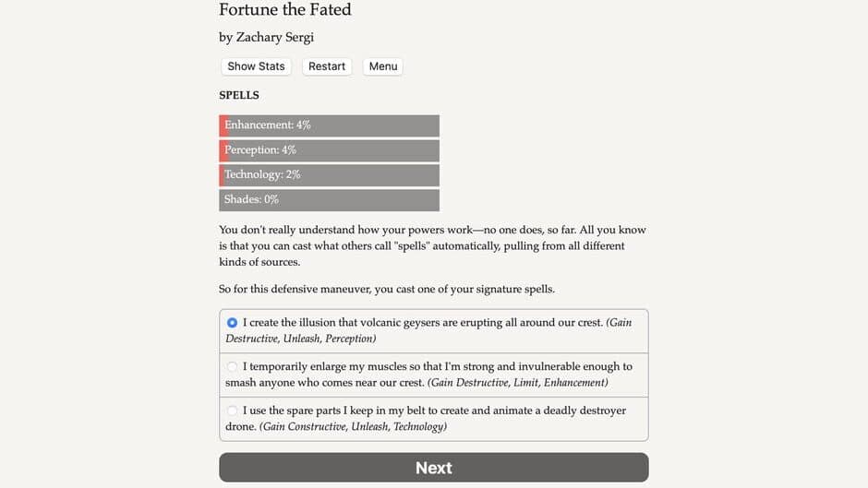Screen dimensions: 868x488
Task: Click the Gain Destructive, Limit, Enhancement text
Action: click(x=517, y=382)
